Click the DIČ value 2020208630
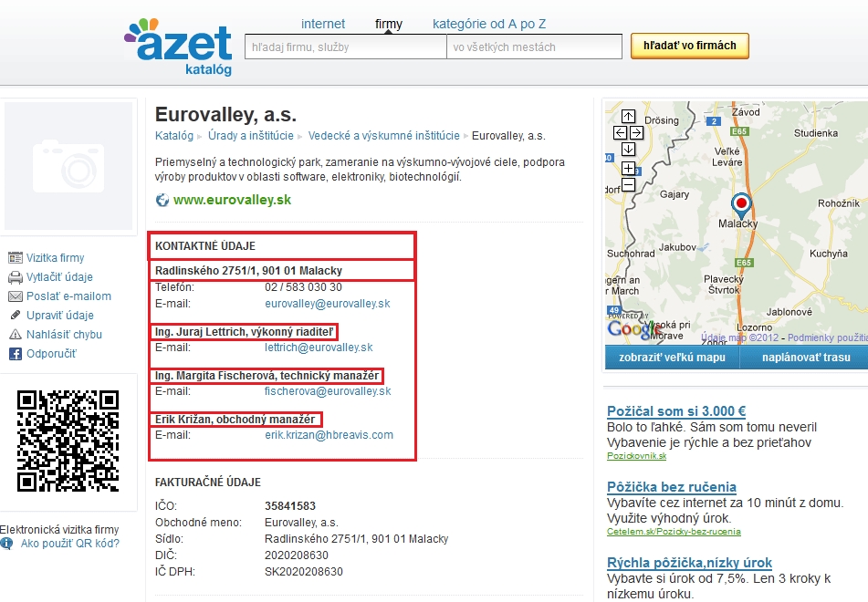The width and height of the screenshot is (868, 602). click(x=297, y=555)
